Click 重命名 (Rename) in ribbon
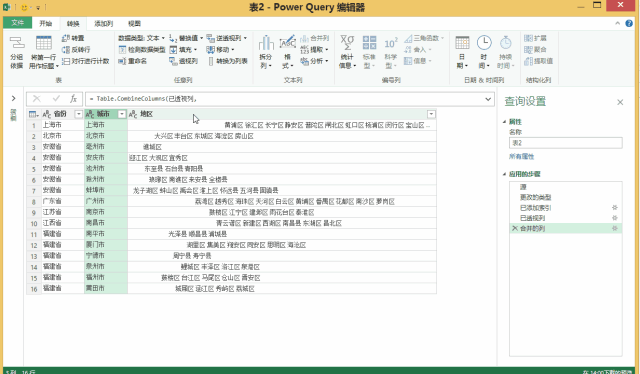The image size is (640, 374). point(133,61)
